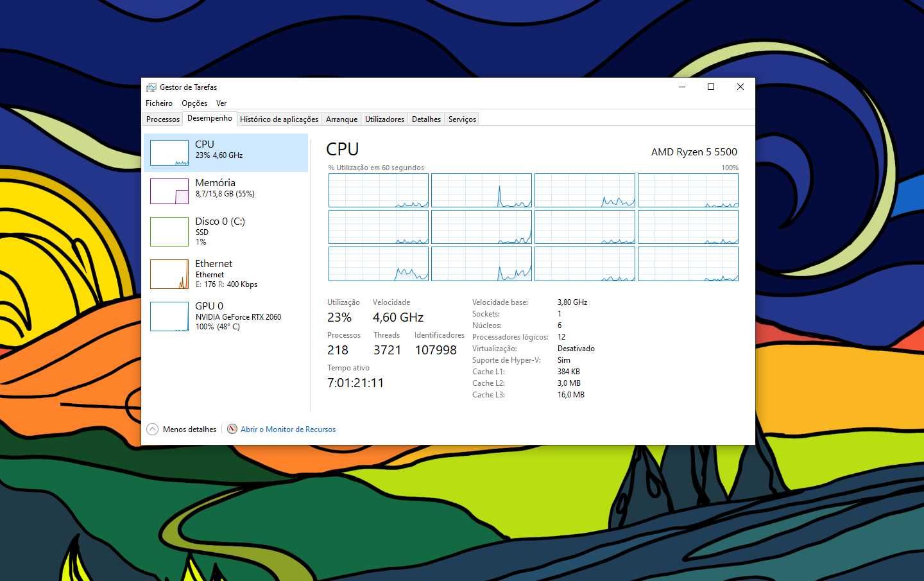This screenshot has width=924, height=581.
Task: Select Disco 0 (C:) entry
Action: pos(226,232)
